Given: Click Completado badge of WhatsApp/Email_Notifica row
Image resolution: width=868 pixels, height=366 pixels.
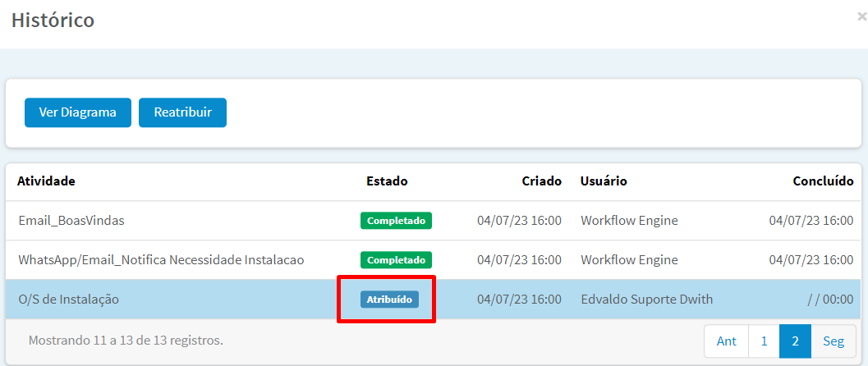Looking at the screenshot, I should point(396,260).
